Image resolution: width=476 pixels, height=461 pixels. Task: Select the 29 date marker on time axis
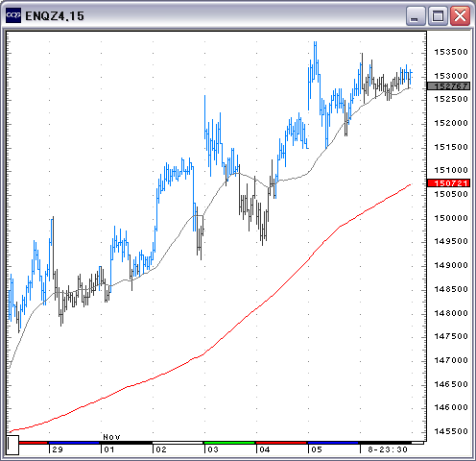tap(58, 449)
